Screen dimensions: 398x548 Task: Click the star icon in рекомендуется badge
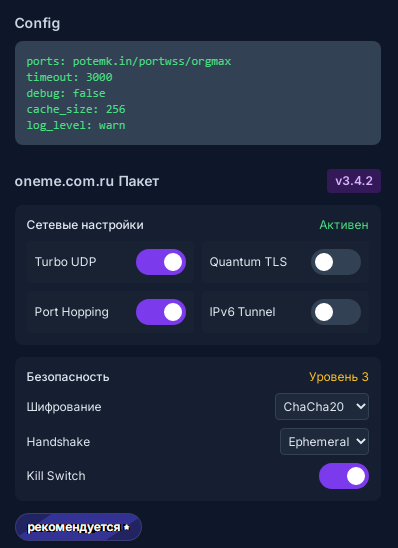click(x=127, y=527)
